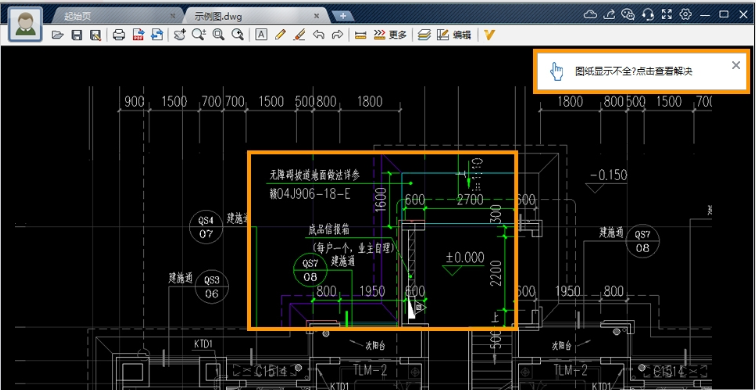This screenshot has width=756, height=390.
Task: Switch to the 起始页 tab
Action: pos(77,16)
